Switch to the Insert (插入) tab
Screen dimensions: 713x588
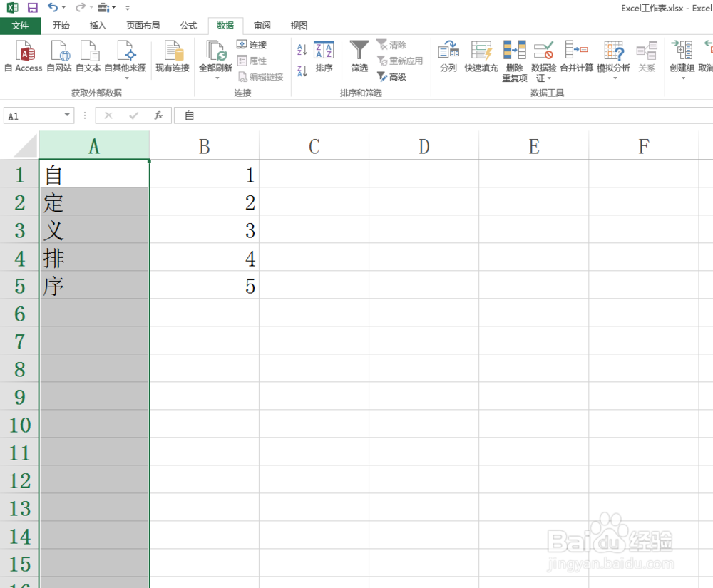click(98, 26)
